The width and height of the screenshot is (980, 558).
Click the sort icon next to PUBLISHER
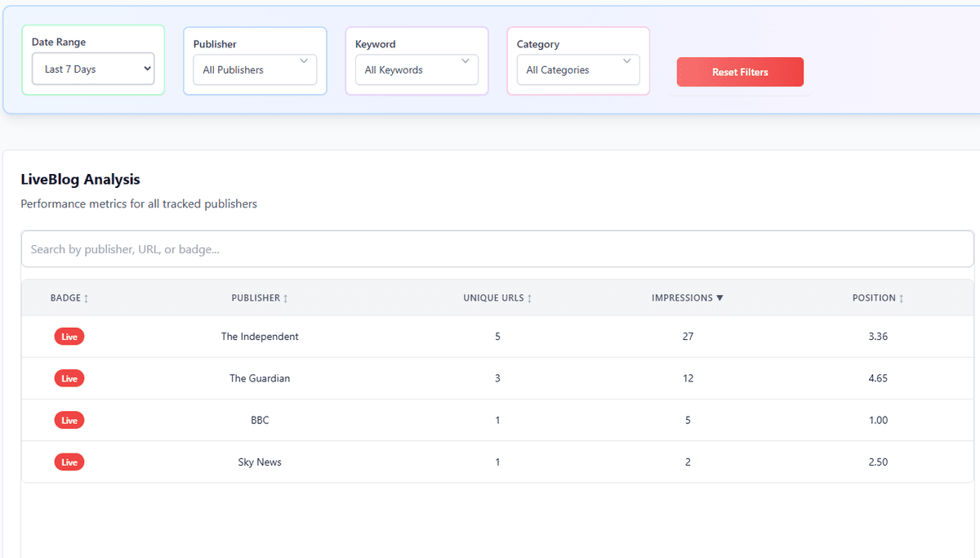(286, 297)
